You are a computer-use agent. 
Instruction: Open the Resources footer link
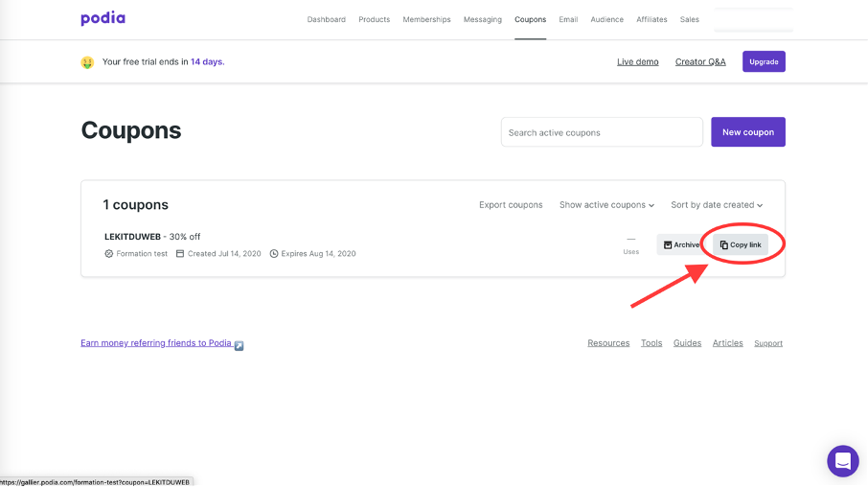point(608,343)
